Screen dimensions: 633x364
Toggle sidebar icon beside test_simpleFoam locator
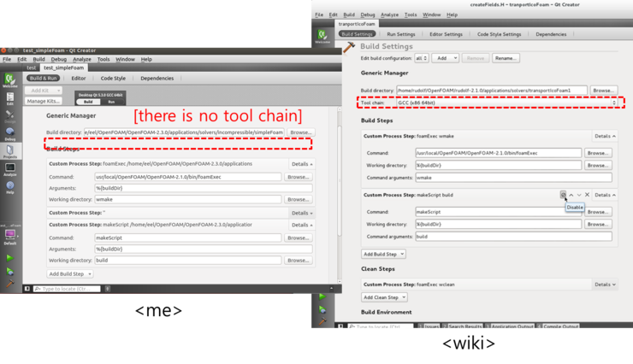point(27,289)
